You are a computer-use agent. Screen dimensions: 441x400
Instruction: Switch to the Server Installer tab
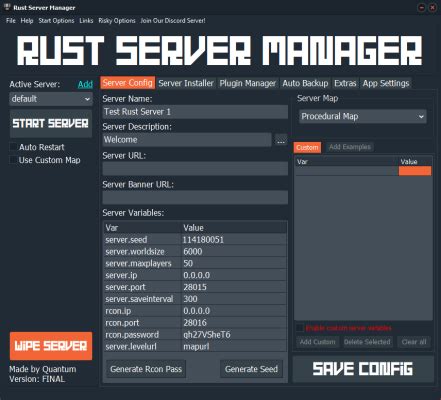click(x=186, y=83)
